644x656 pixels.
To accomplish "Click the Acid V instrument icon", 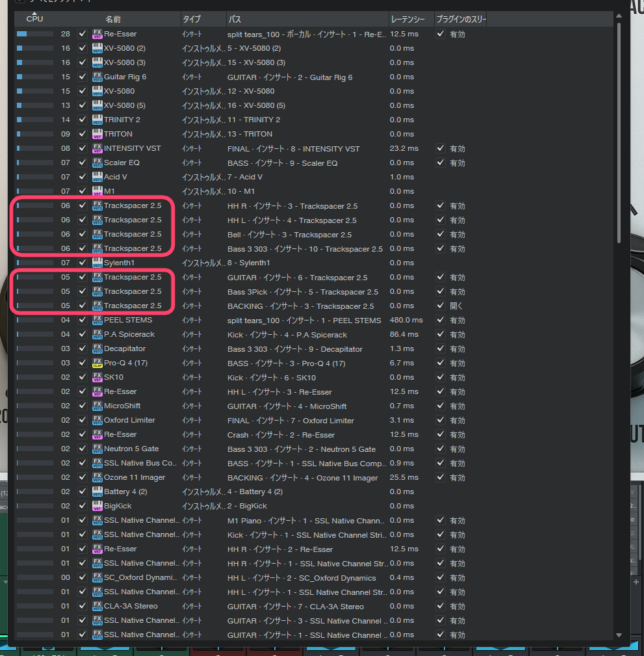I will tap(97, 177).
